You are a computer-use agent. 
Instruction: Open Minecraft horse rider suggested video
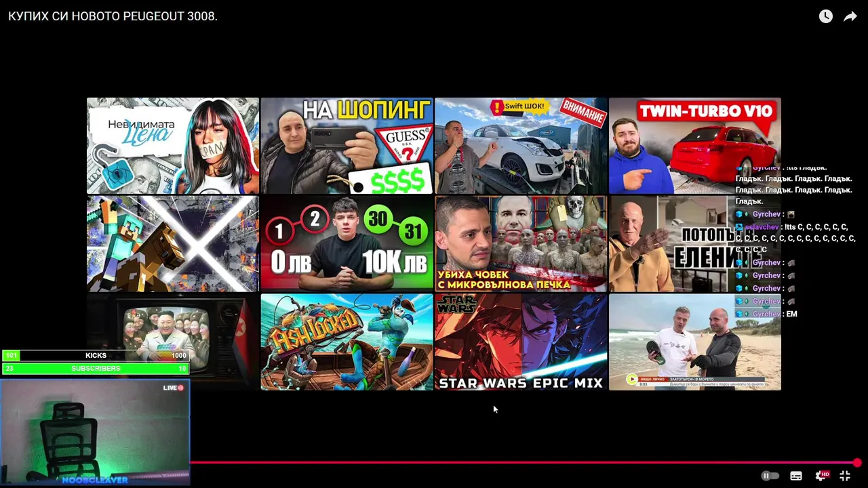click(x=173, y=244)
